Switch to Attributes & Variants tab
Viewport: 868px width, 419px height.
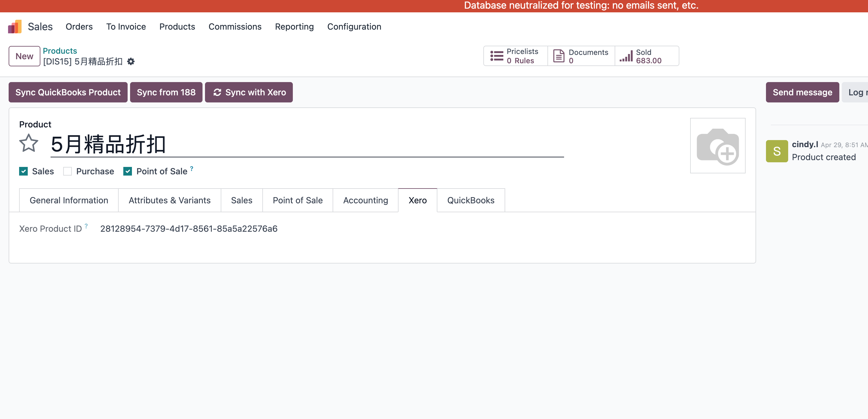point(170,200)
